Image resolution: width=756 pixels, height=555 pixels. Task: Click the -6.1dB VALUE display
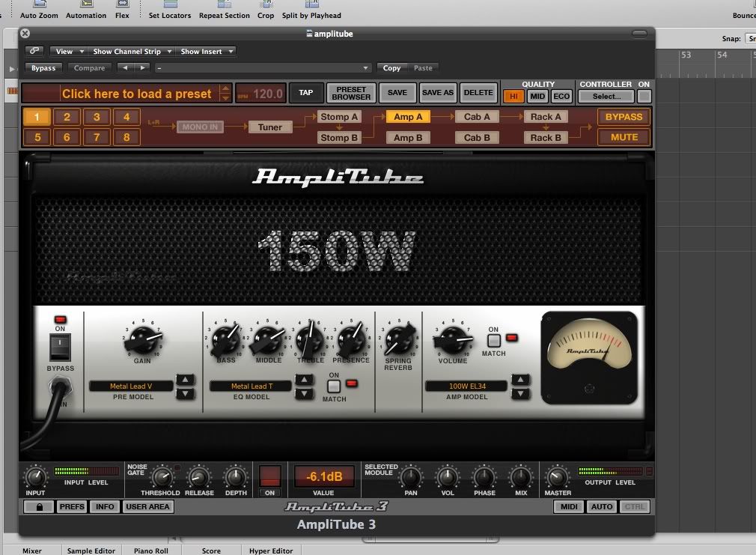pyautogui.click(x=324, y=477)
